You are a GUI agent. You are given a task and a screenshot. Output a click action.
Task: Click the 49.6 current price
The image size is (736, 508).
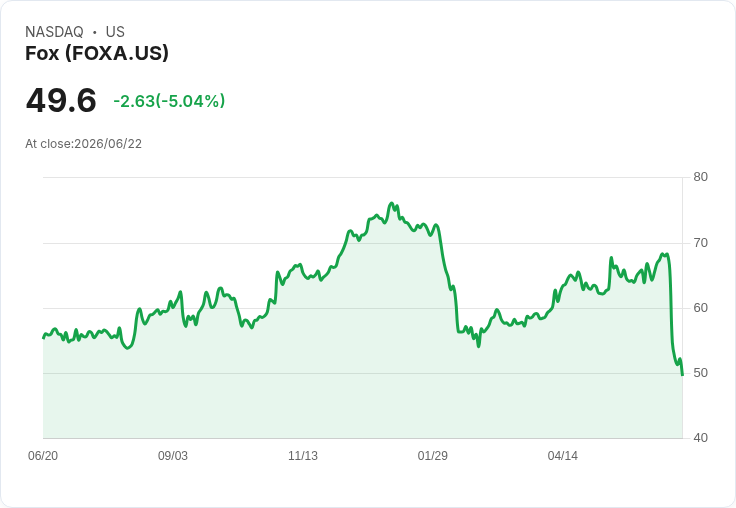pyautogui.click(x=61, y=100)
